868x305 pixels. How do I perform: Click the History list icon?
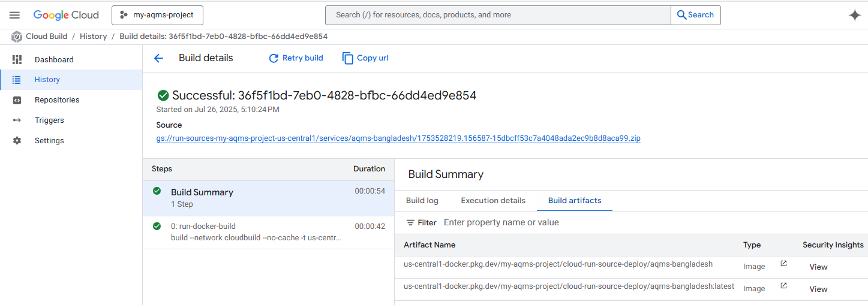tap(17, 80)
